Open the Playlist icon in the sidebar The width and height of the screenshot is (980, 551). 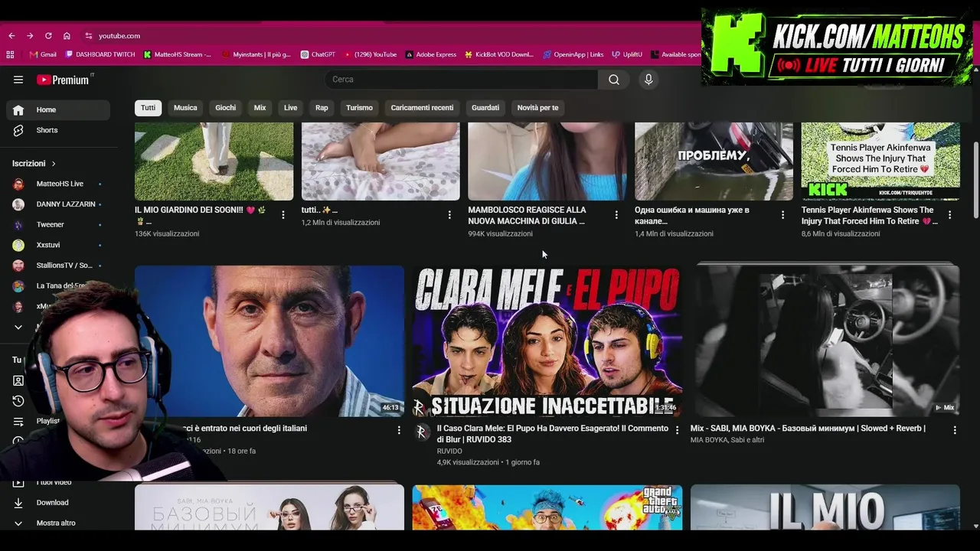click(18, 422)
